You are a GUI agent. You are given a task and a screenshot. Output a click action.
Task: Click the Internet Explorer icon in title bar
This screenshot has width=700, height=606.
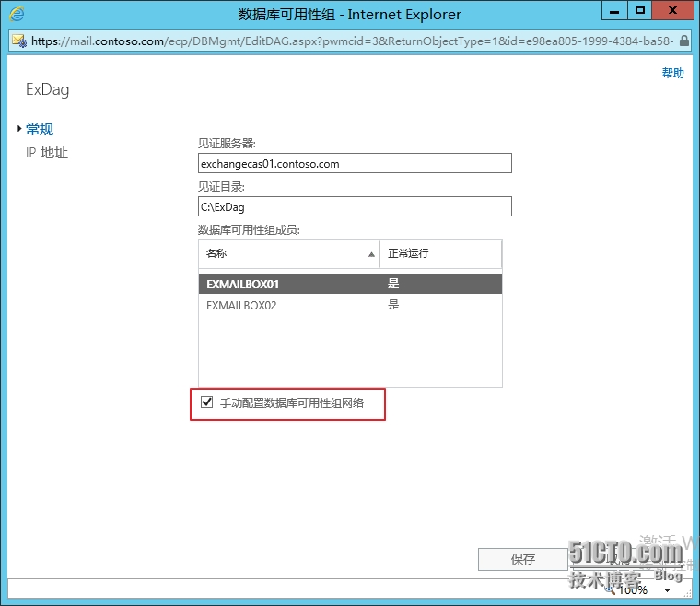[x=17, y=14]
